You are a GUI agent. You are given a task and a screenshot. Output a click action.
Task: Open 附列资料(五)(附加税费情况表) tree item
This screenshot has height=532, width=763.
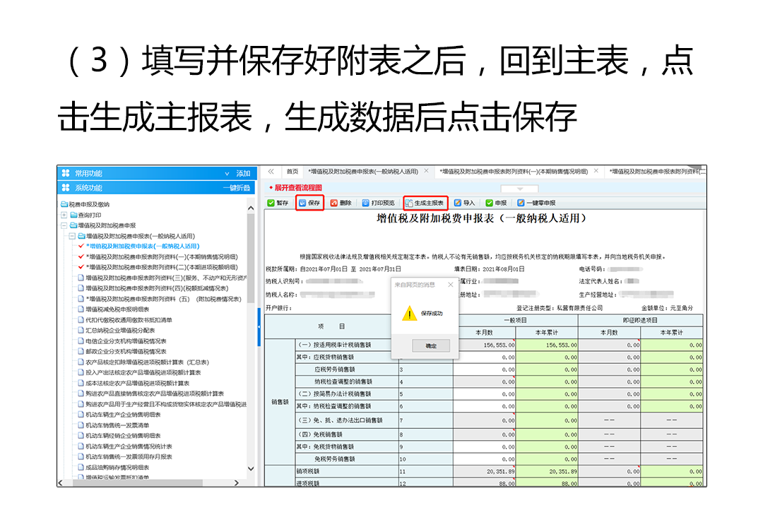[163, 300]
